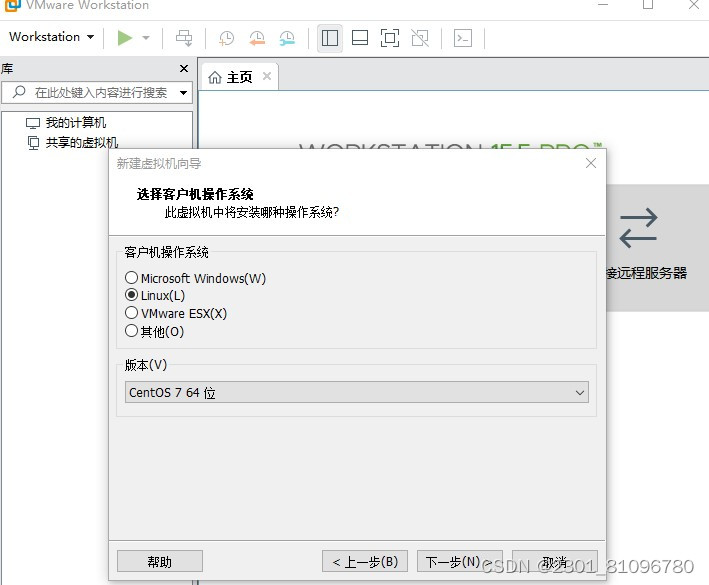This screenshot has width=709, height=585.
Task: Open the Workstation menu
Action: [52, 37]
